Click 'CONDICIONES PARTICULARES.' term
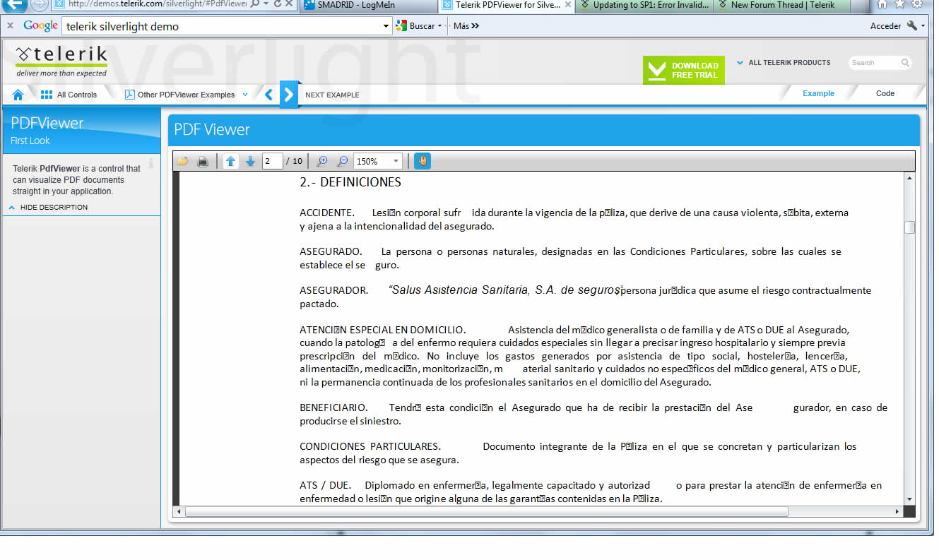The height and width of the screenshot is (560, 939). (370, 446)
